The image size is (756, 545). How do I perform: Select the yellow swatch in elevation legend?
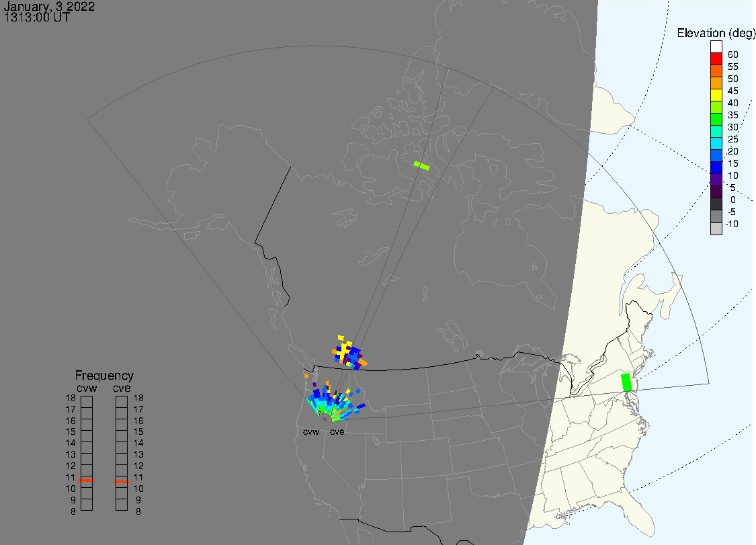coord(716,95)
